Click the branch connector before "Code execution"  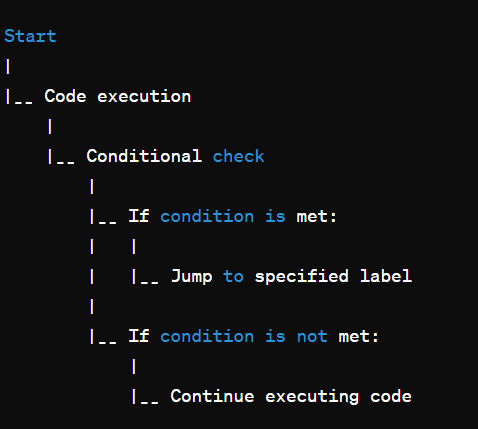point(19,97)
